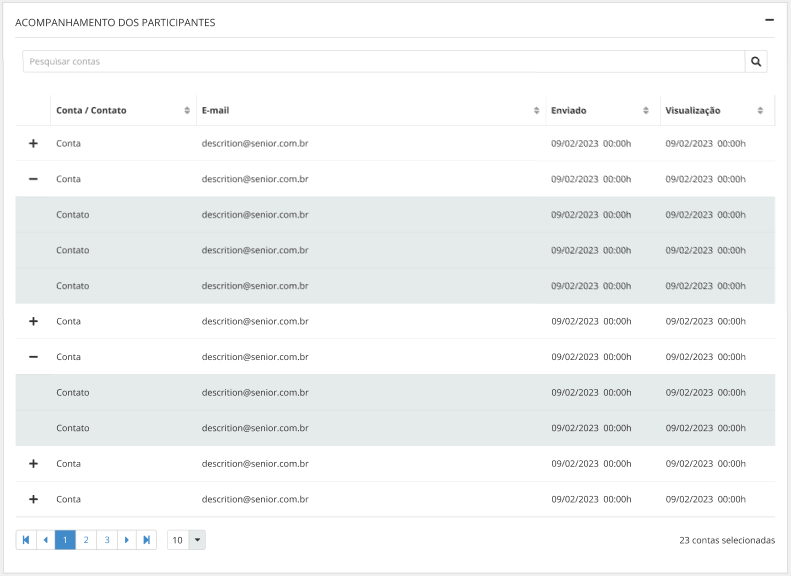The height and width of the screenshot is (576, 791).
Task: Collapse the Acompanhamento dos Participantes panel
Action: (x=769, y=20)
